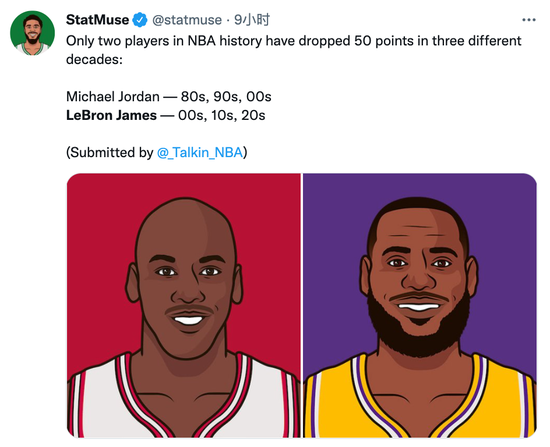Click the 9小时 timestamp
This screenshot has height=447, width=550.
click(x=252, y=20)
